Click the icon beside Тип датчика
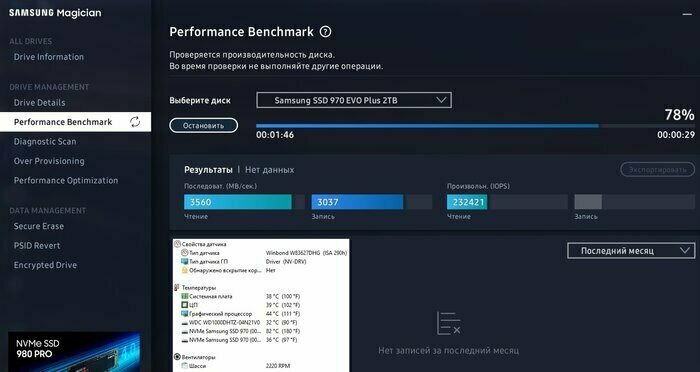This screenshot has height=372, width=700. pos(185,253)
